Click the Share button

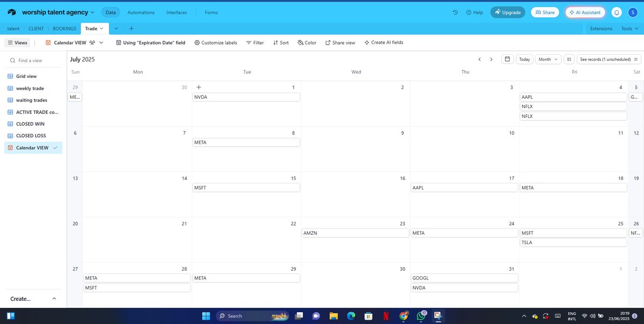coord(545,12)
